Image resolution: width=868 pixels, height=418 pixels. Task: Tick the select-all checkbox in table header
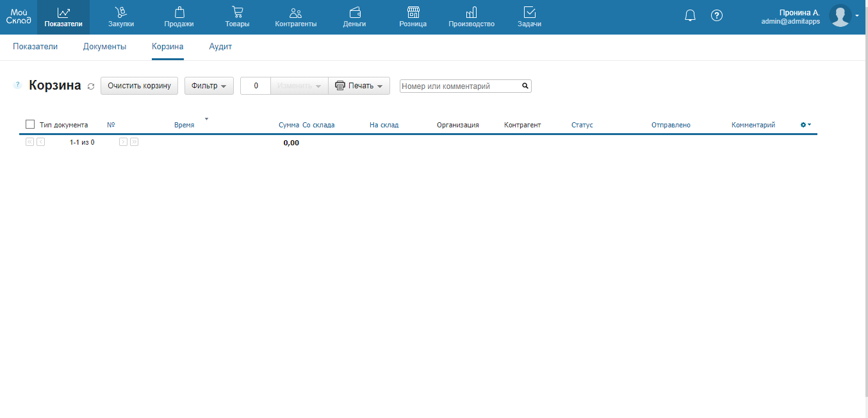30,124
